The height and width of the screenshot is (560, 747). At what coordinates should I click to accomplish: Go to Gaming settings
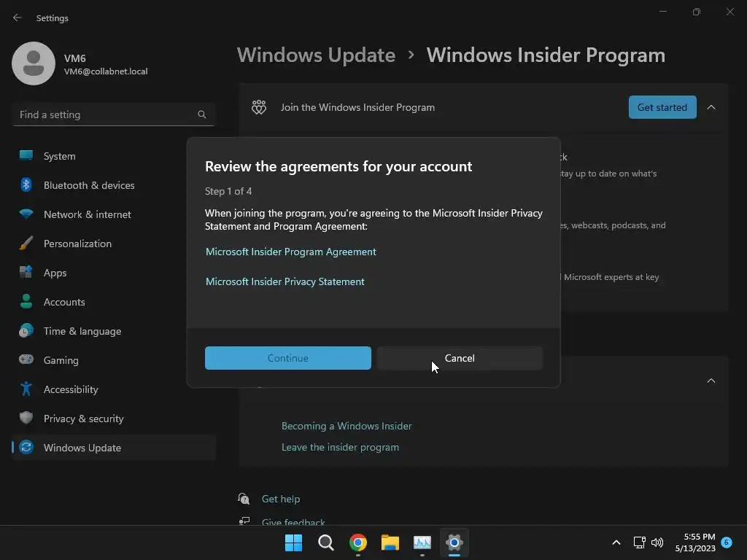113,360
